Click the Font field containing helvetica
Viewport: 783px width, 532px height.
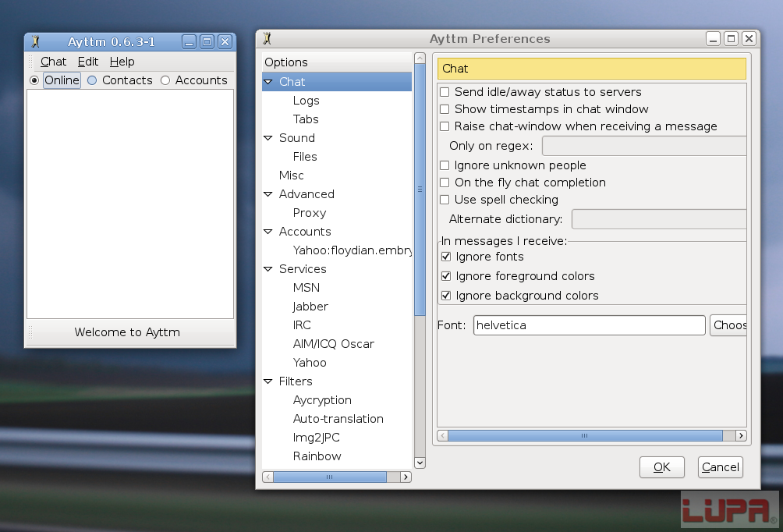click(x=590, y=325)
